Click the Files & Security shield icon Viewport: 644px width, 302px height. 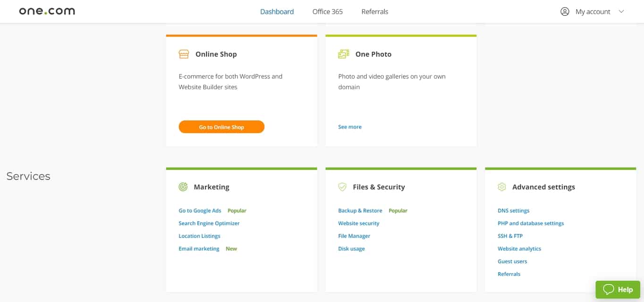(x=342, y=187)
